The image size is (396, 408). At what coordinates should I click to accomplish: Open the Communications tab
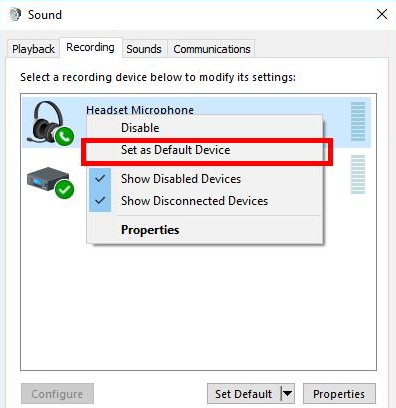[x=212, y=49]
